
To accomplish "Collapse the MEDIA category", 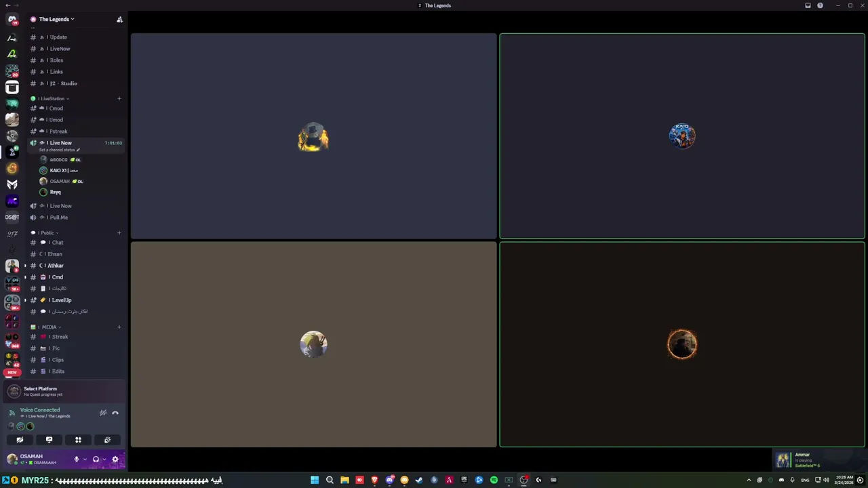I will pyautogui.click(x=46, y=327).
